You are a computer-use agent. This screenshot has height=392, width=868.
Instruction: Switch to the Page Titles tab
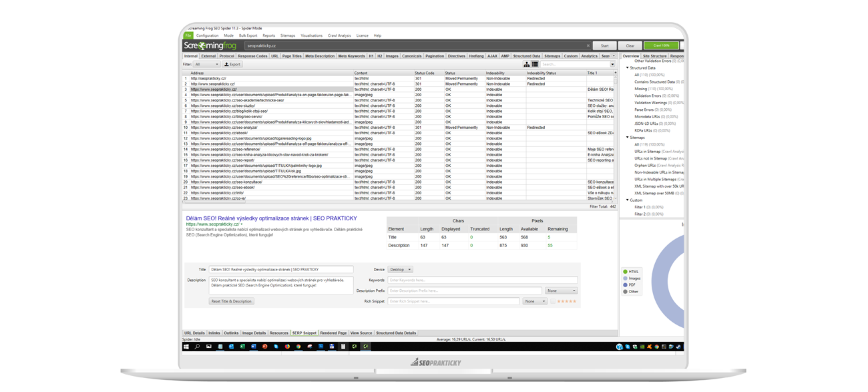point(292,56)
